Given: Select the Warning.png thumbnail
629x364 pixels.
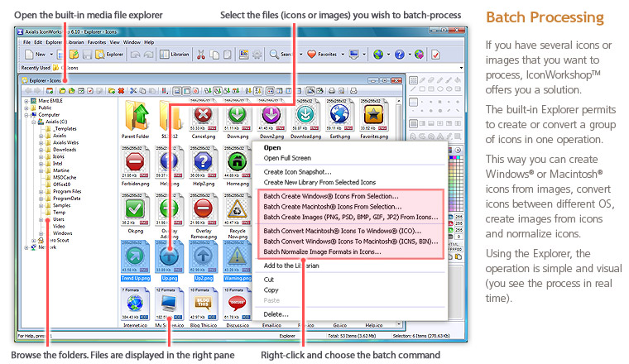Looking at the screenshot, I should (x=238, y=261).
